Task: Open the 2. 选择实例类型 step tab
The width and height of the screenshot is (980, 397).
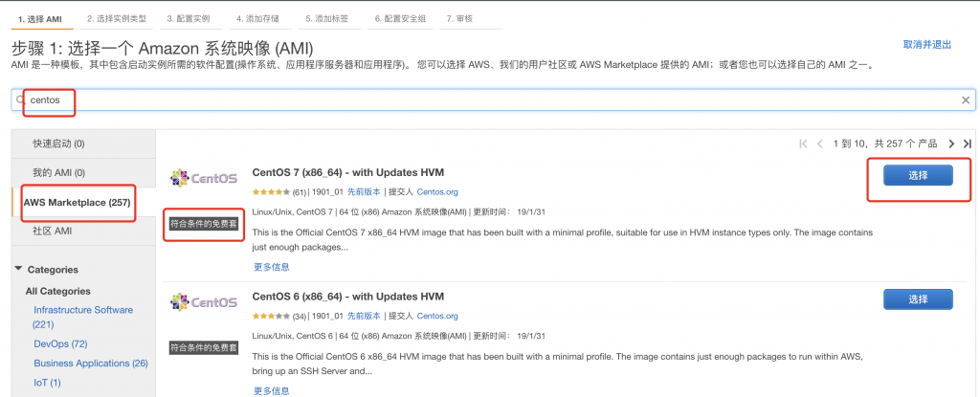Action: [x=117, y=19]
